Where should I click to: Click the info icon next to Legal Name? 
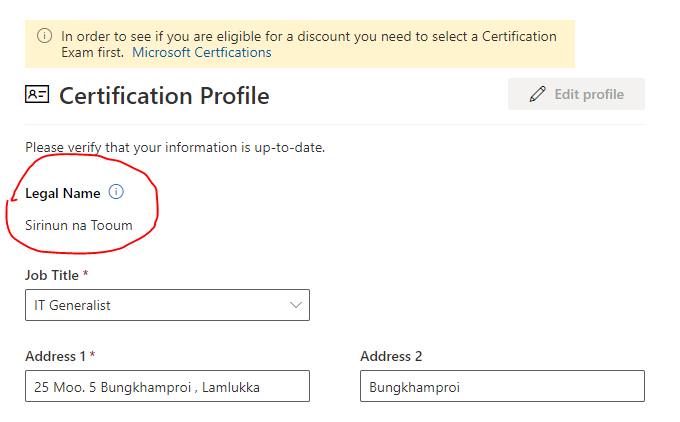tap(116, 192)
